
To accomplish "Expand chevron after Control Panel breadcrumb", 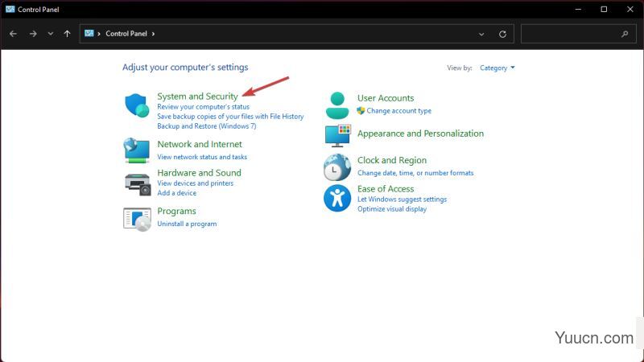I will 153,34.
